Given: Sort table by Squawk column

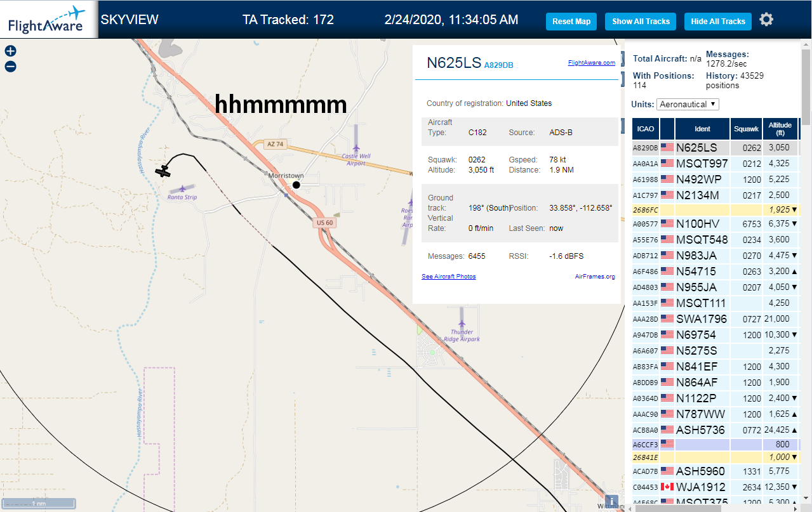Looking at the screenshot, I should point(746,129).
